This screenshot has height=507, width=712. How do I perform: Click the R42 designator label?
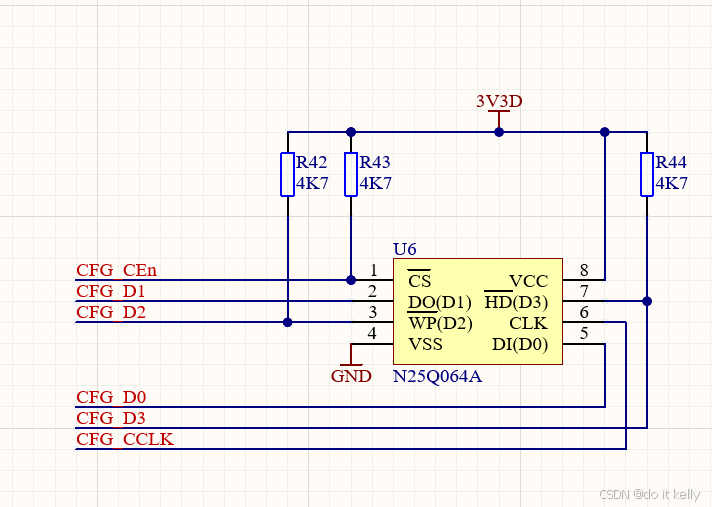point(312,162)
